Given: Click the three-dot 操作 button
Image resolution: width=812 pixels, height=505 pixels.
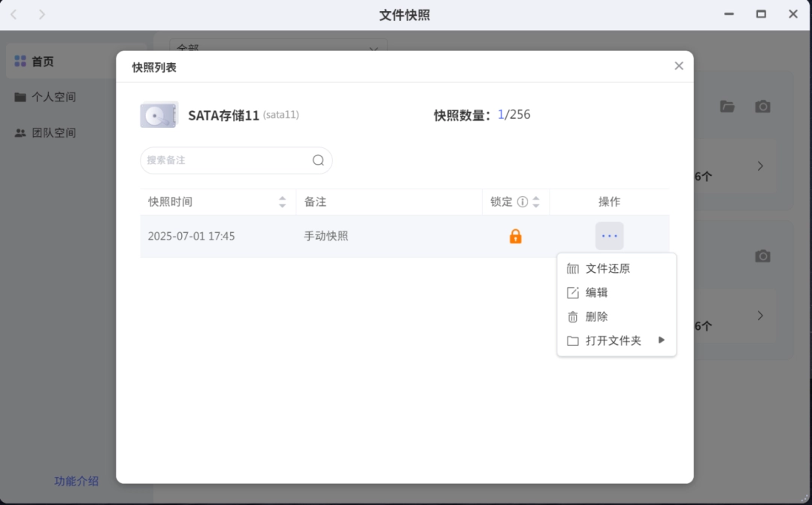Looking at the screenshot, I should coord(610,236).
